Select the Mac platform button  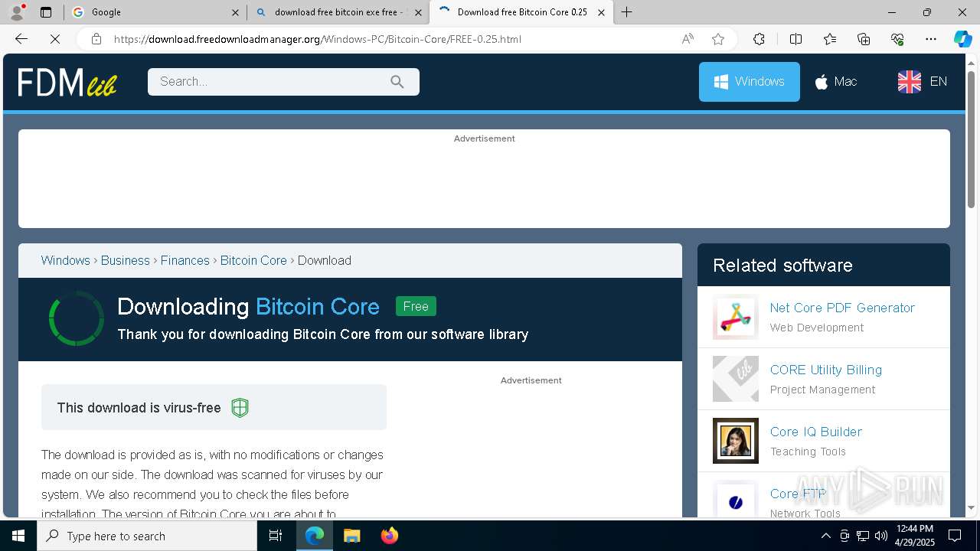pyautogui.click(x=835, y=82)
